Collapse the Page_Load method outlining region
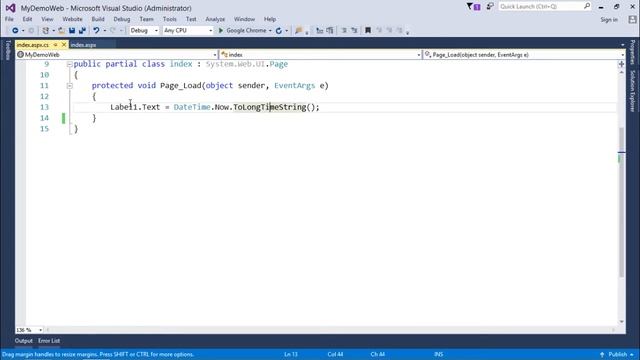Screen dimensions: 640x360 [x=69, y=86]
